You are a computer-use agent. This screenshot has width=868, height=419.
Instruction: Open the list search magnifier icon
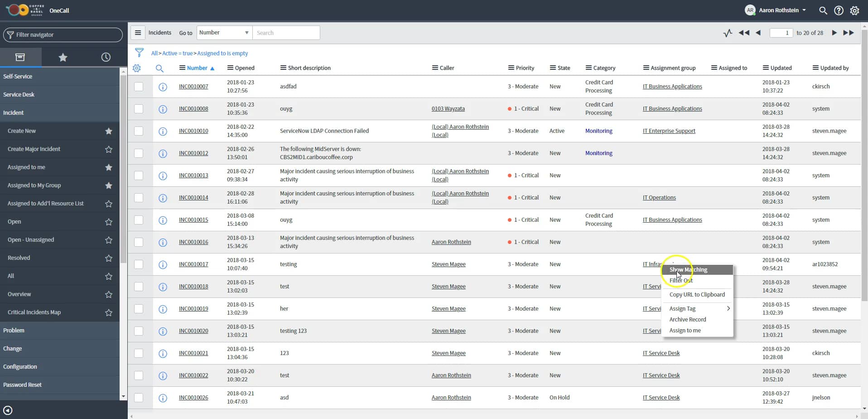160,68
